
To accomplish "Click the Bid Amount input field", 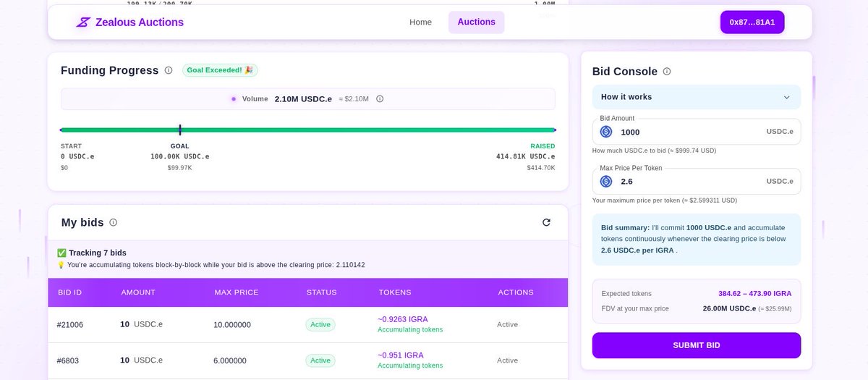I will click(x=697, y=132).
